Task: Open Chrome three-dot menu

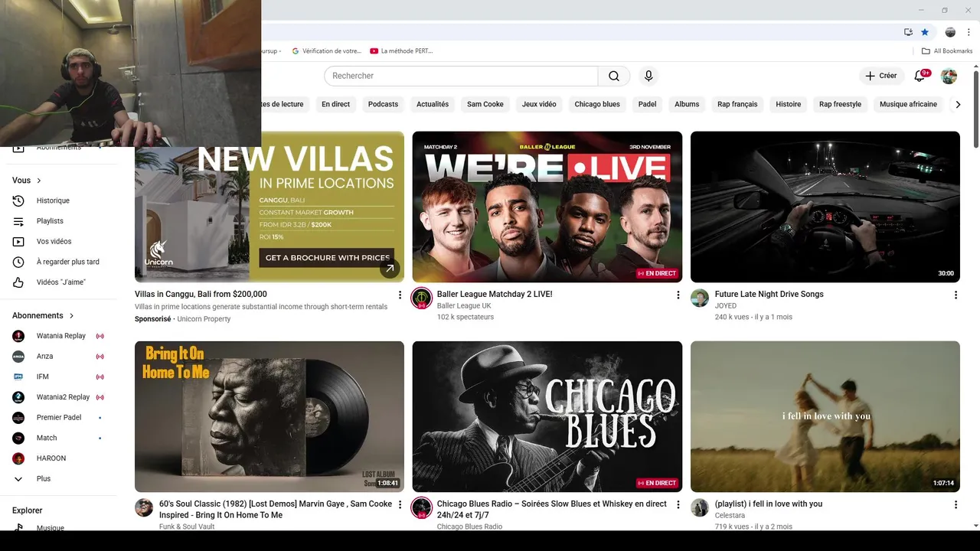Action: pyautogui.click(x=969, y=32)
